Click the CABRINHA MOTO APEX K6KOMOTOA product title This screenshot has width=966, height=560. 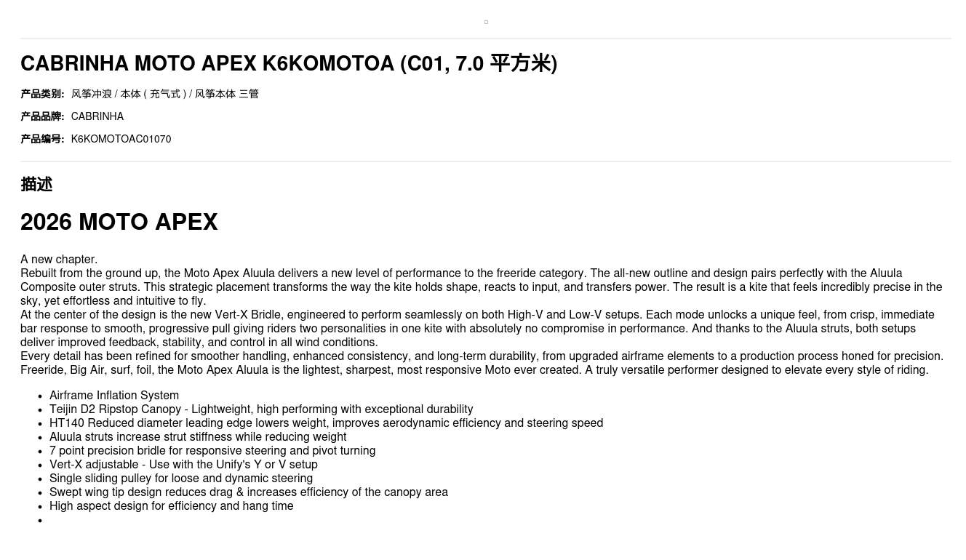[288, 64]
